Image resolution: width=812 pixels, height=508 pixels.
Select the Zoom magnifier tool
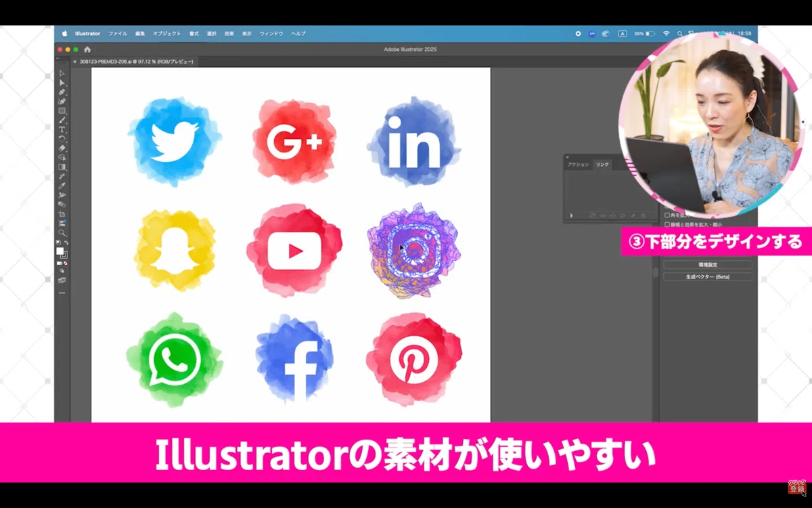(x=62, y=232)
